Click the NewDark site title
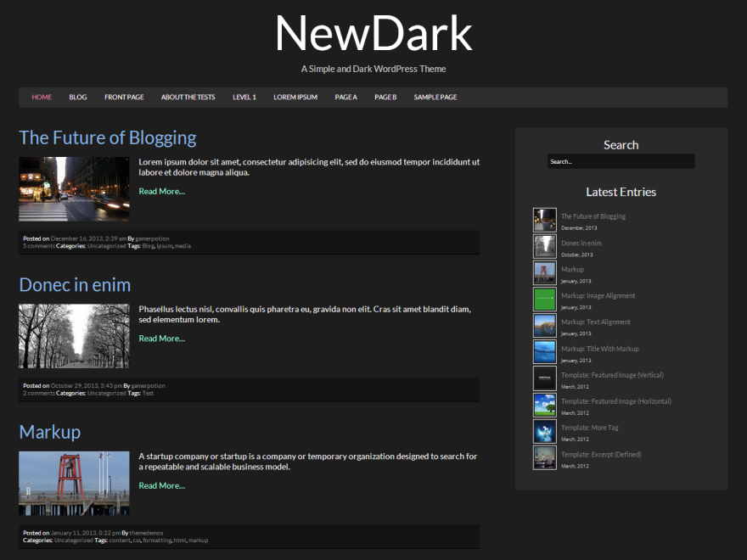Screen dimensions: 747x560 [x=373, y=32]
